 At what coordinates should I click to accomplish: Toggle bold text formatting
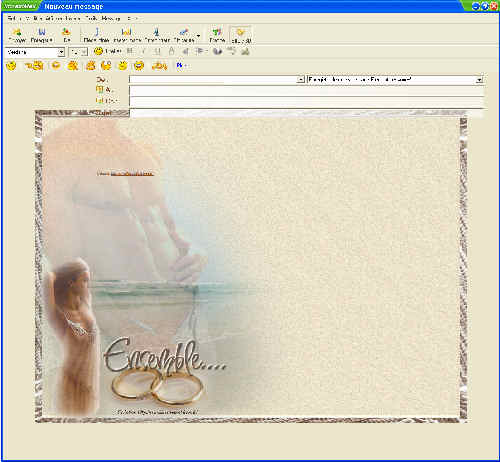pyautogui.click(x=130, y=51)
